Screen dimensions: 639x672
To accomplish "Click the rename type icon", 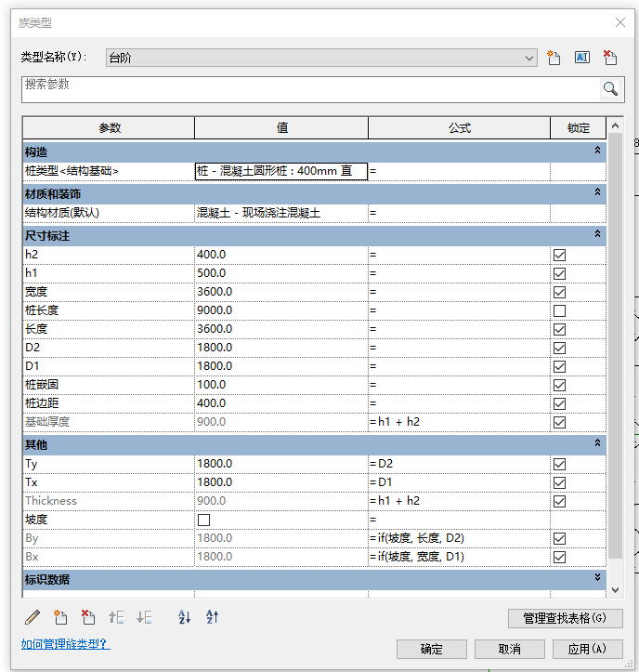I will pyautogui.click(x=582, y=58).
